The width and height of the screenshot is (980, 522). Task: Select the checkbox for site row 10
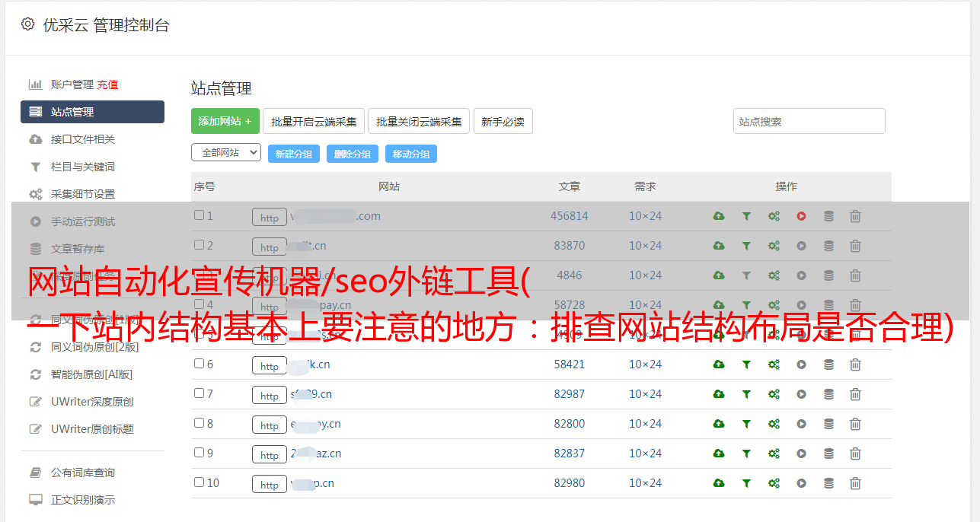click(200, 482)
